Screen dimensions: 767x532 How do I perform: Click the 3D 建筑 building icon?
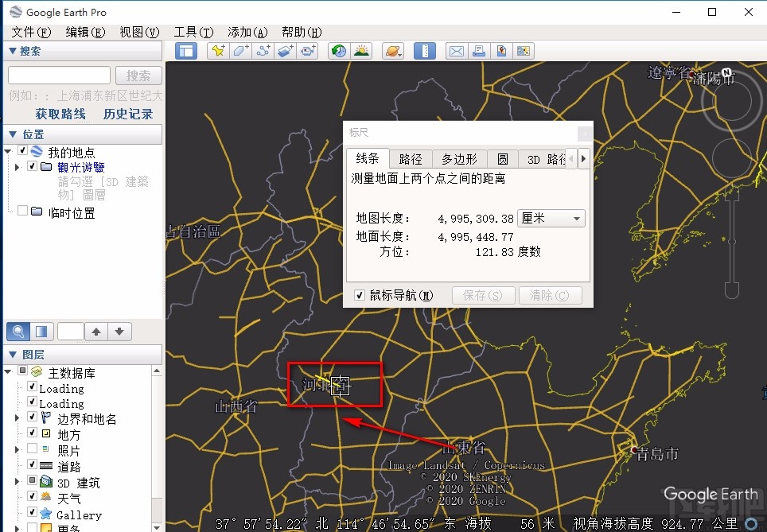click(46, 482)
